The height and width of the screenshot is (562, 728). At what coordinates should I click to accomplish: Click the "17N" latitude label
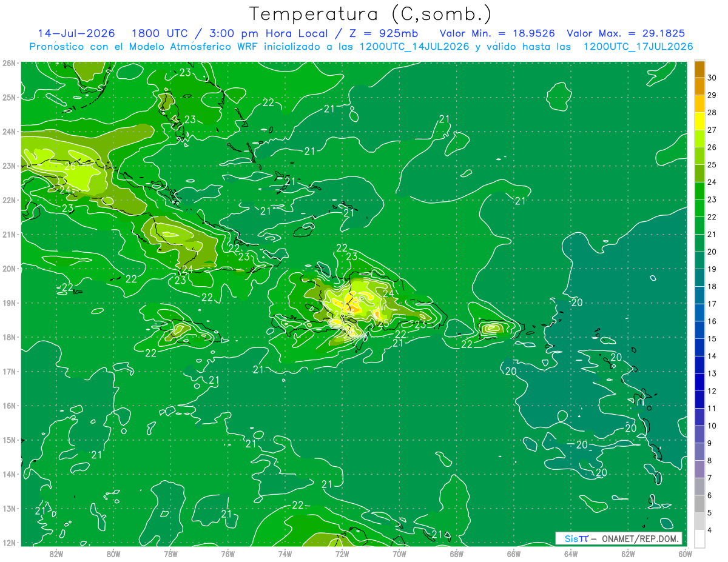click(8, 371)
